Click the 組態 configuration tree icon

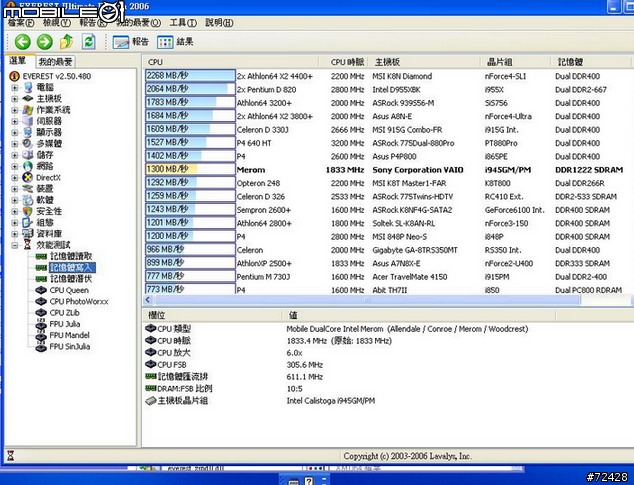28,222
